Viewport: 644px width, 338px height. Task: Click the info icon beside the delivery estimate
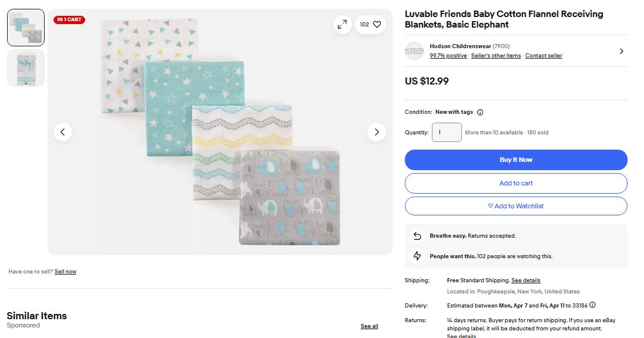593,305
